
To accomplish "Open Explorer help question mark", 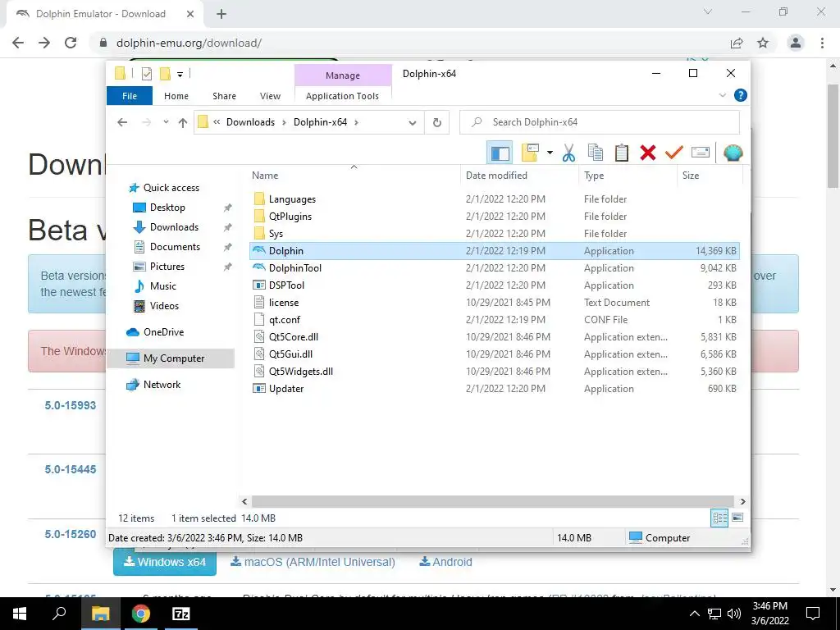I will [x=741, y=95].
